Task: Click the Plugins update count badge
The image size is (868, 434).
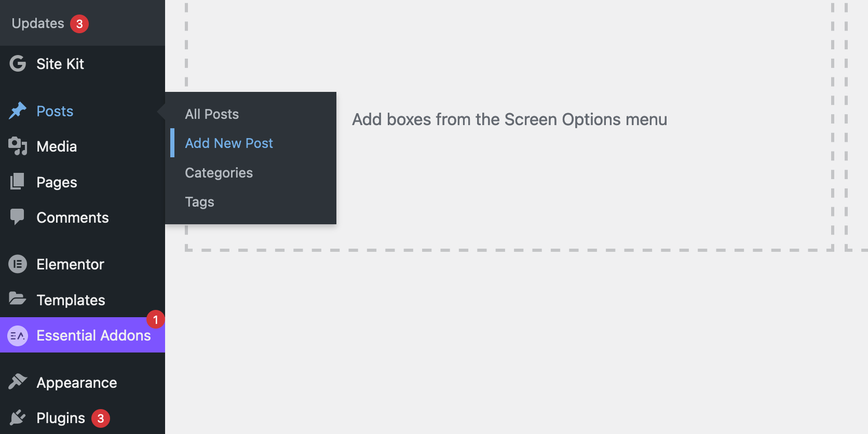Action: (101, 418)
